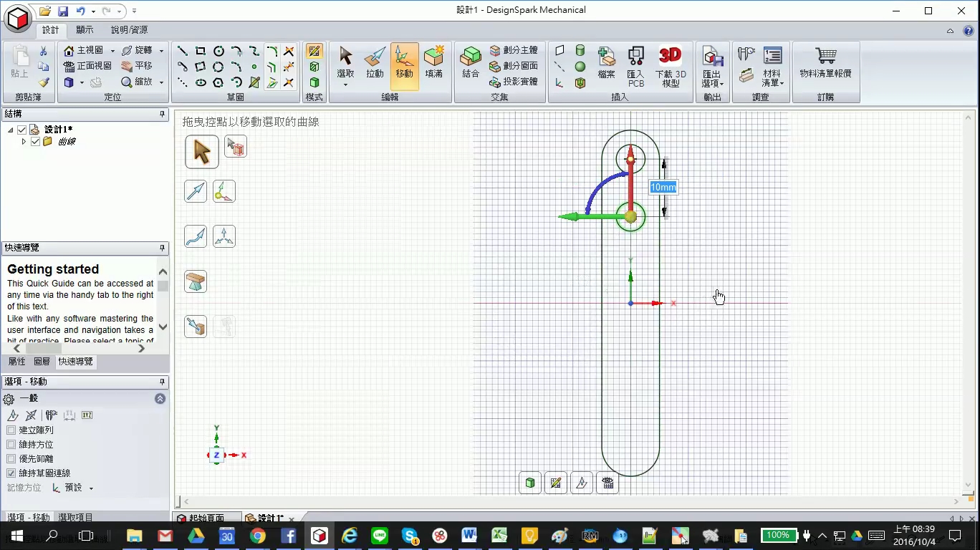Click the 正面視圖 button
This screenshot has width=980, height=550.
tap(87, 67)
